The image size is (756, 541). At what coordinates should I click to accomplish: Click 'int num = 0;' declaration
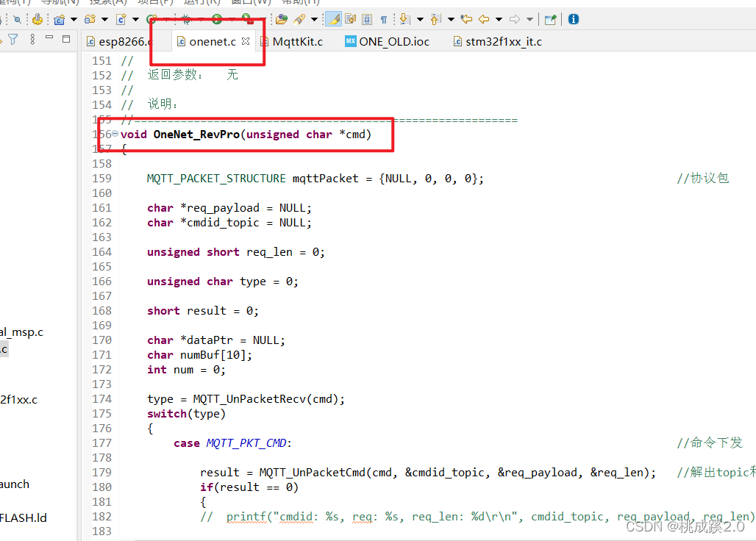(186, 370)
